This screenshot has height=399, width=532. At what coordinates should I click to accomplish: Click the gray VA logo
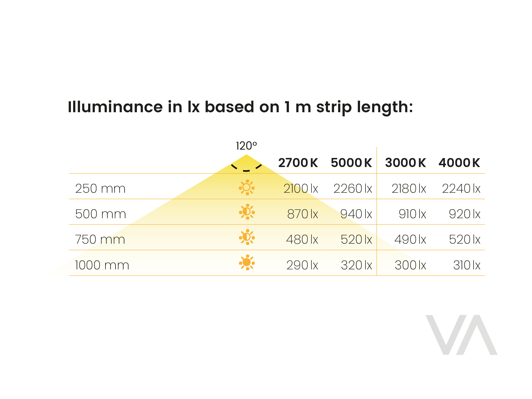[x=461, y=335]
